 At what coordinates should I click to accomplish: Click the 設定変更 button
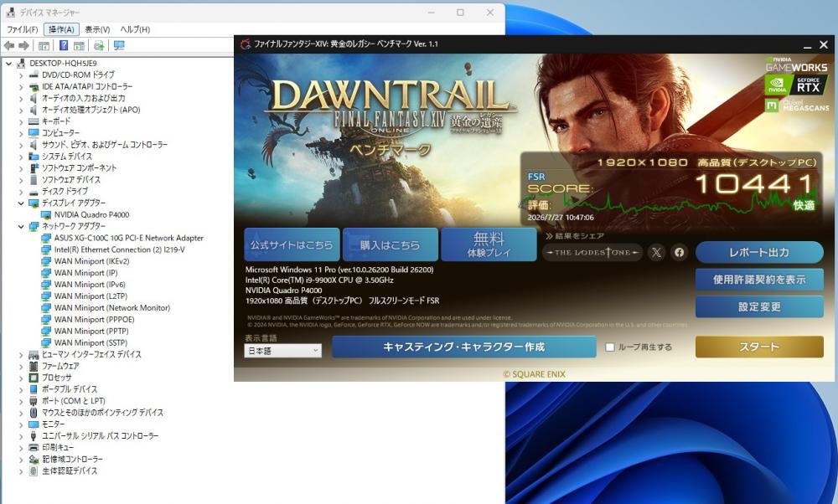[x=759, y=306]
